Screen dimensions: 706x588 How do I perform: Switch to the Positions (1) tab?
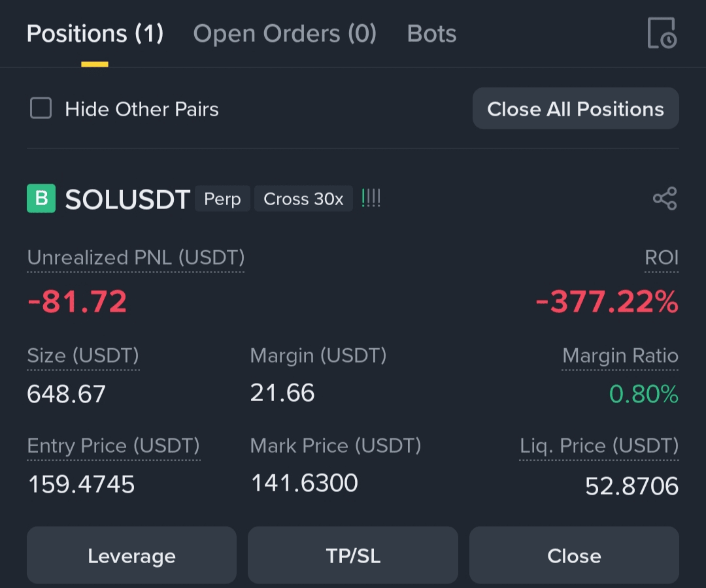click(95, 34)
